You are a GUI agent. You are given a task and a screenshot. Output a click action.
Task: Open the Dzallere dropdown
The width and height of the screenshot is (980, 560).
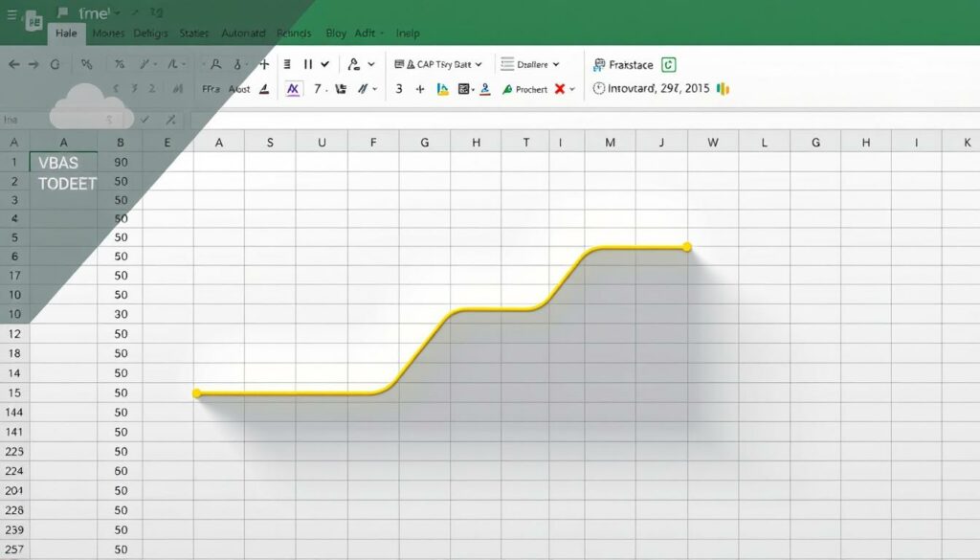point(530,64)
